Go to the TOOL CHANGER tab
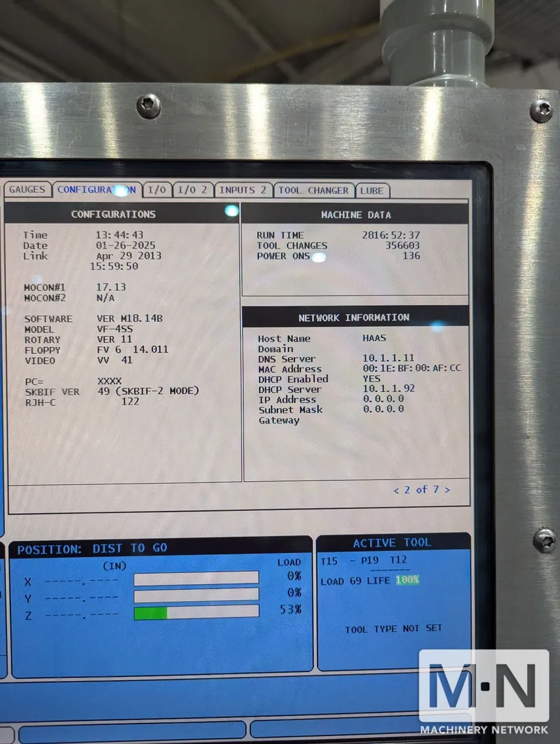560x744 pixels. click(x=315, y=190)
